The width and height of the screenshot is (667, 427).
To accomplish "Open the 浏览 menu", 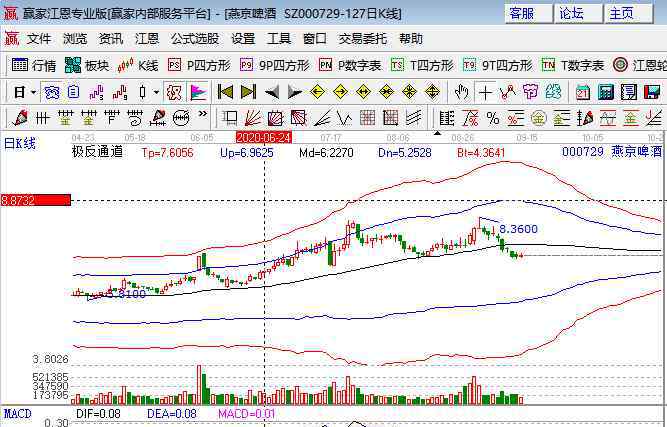I will [x=75, y=39].
